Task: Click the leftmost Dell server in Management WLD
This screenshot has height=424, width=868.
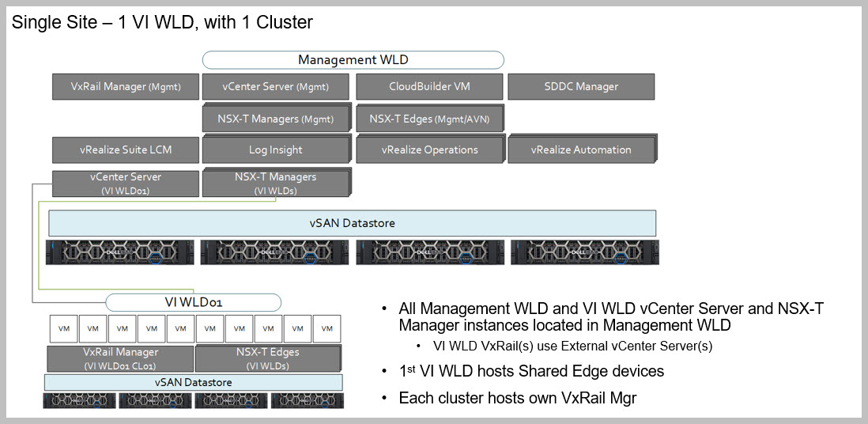Action: [x=120, y=252]
